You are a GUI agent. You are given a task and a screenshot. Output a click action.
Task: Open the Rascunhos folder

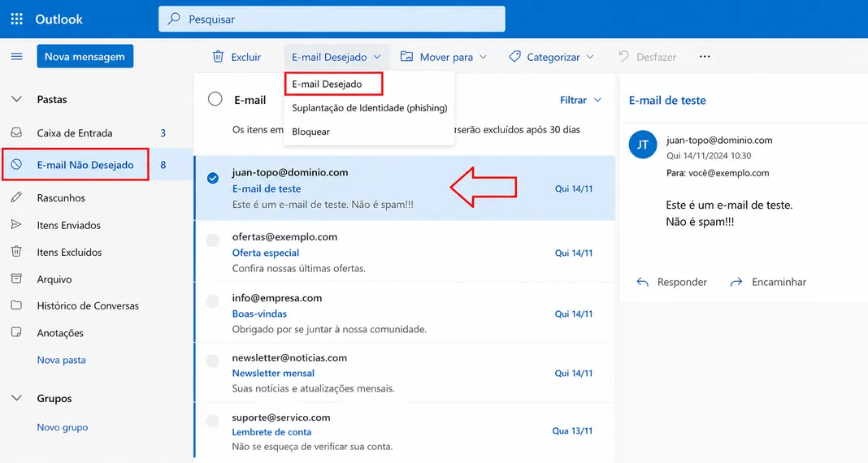(61, 197)
